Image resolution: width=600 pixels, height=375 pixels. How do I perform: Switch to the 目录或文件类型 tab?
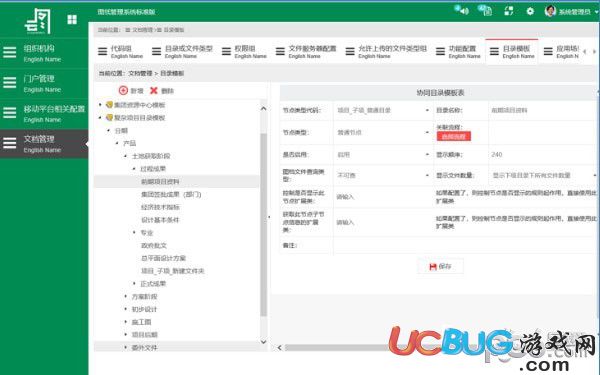(x=183, y=52)
